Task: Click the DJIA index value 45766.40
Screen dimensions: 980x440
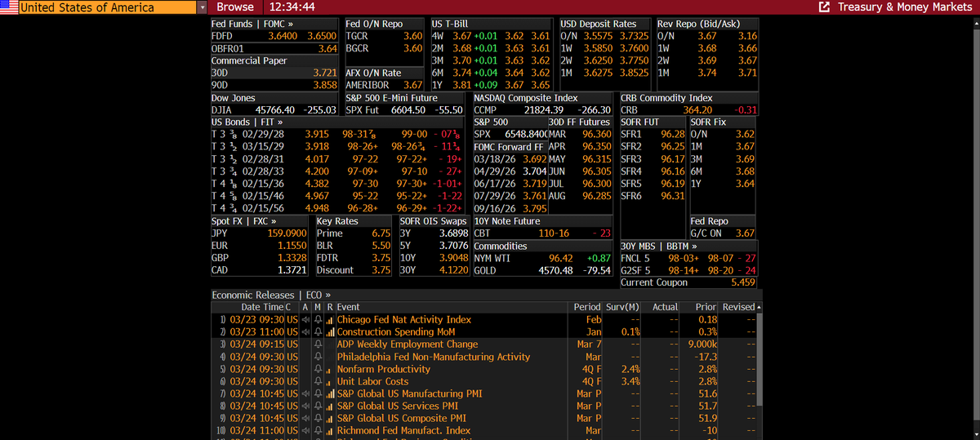Action: coord(275,109)
